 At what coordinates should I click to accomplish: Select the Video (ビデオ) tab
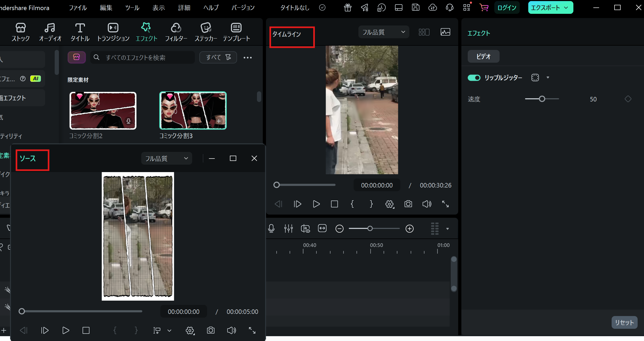(483, 56)
